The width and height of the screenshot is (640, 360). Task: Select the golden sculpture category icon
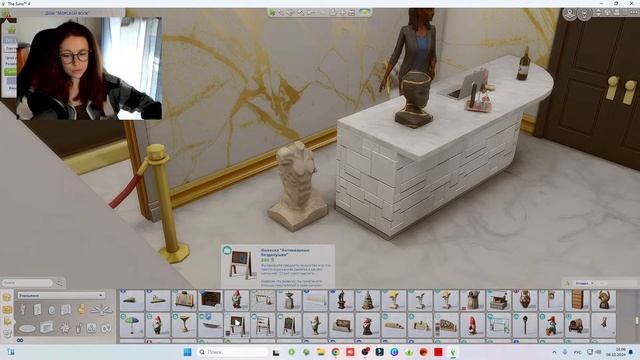[x=82, y=309]
